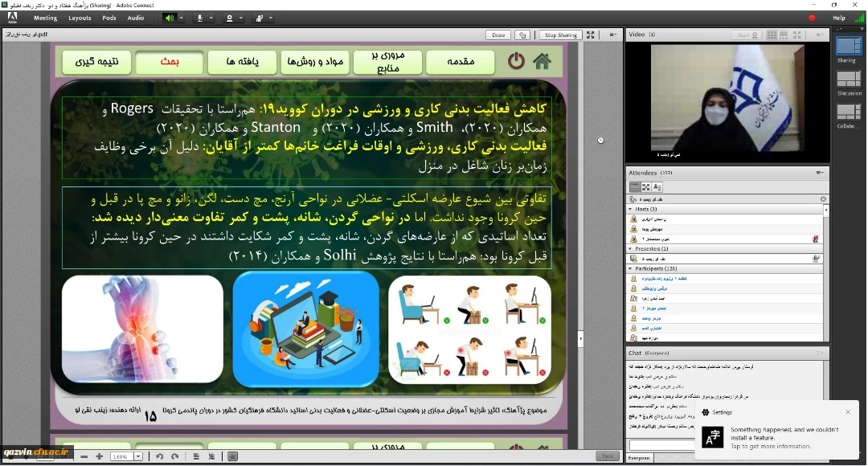The width and height of the screenshot is (868, 466).
Task: Toggle the webcam icon in top toolbar
Action: pyautogui.click(x=230, y=18)
